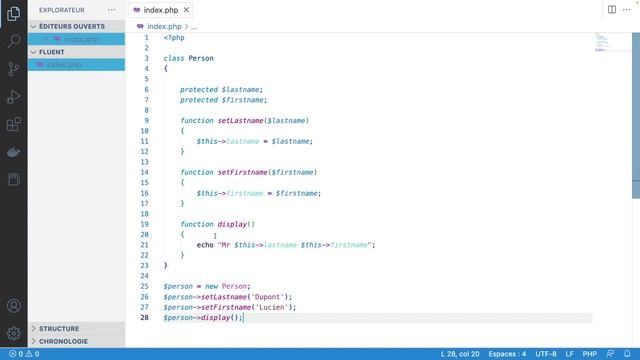Click line number 19 in gutter
This screenshot has width=640, height=360.
coord(144,224)
